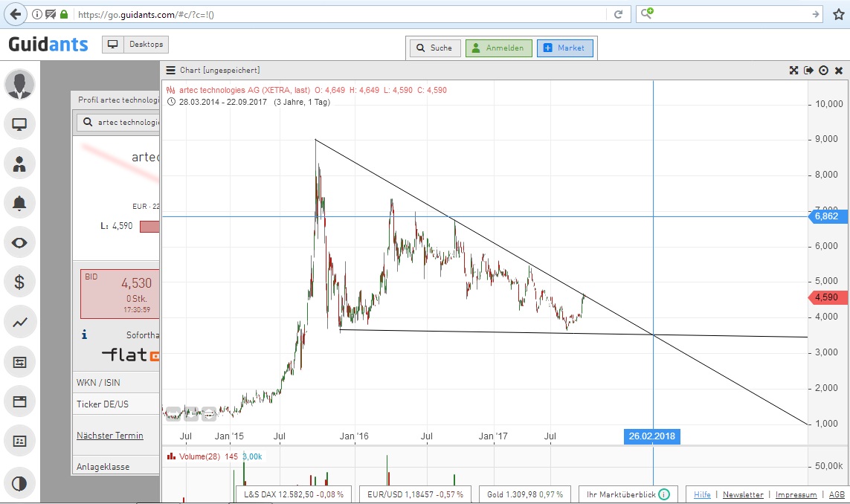The image size is (850, 504).
Task: Click the green padlock security icon
Action: click(64, 15)
